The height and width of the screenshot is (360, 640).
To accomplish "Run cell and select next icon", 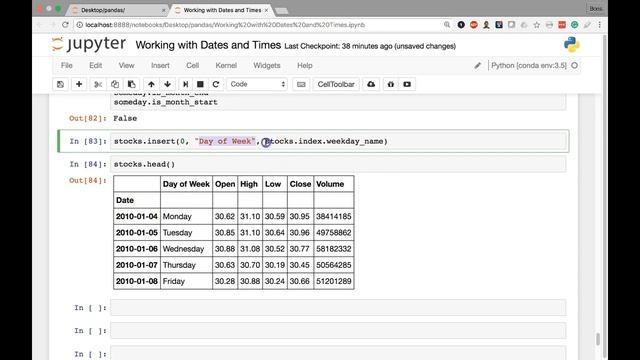I will pyautogui.click(x=185, y=84).
